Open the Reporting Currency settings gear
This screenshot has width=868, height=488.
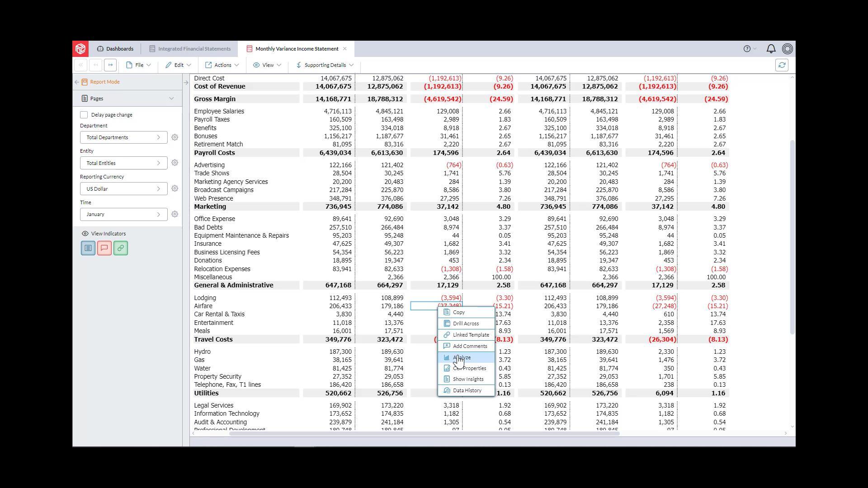click(175, 188)
